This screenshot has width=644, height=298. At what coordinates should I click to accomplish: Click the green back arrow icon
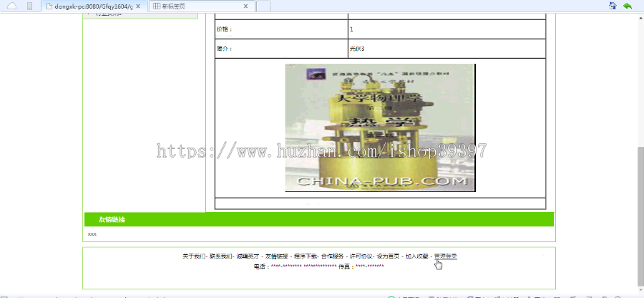(627, 6)
